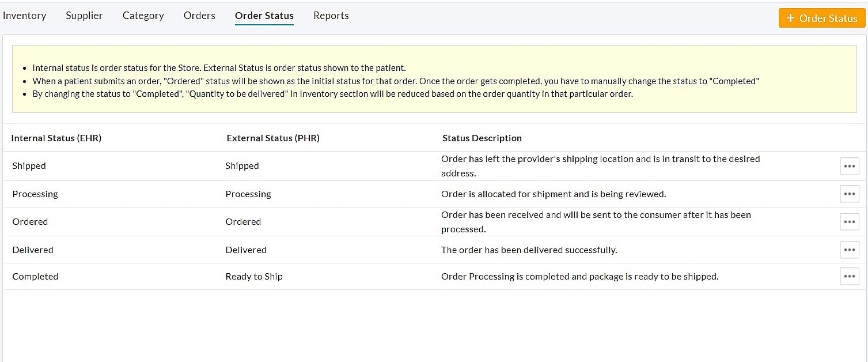Click the orange Order Status creation button

[x=822, y=18]
